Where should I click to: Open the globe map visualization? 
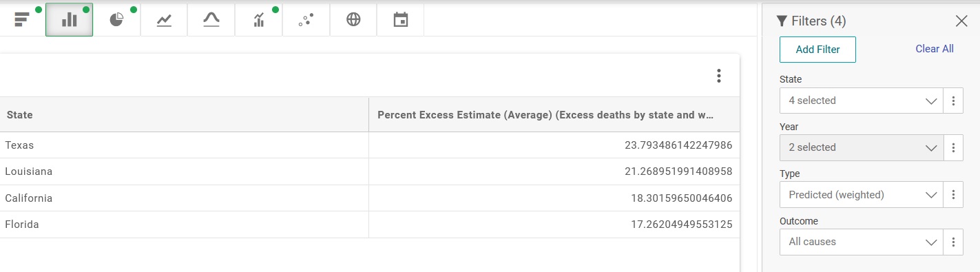tap(353, 19)
